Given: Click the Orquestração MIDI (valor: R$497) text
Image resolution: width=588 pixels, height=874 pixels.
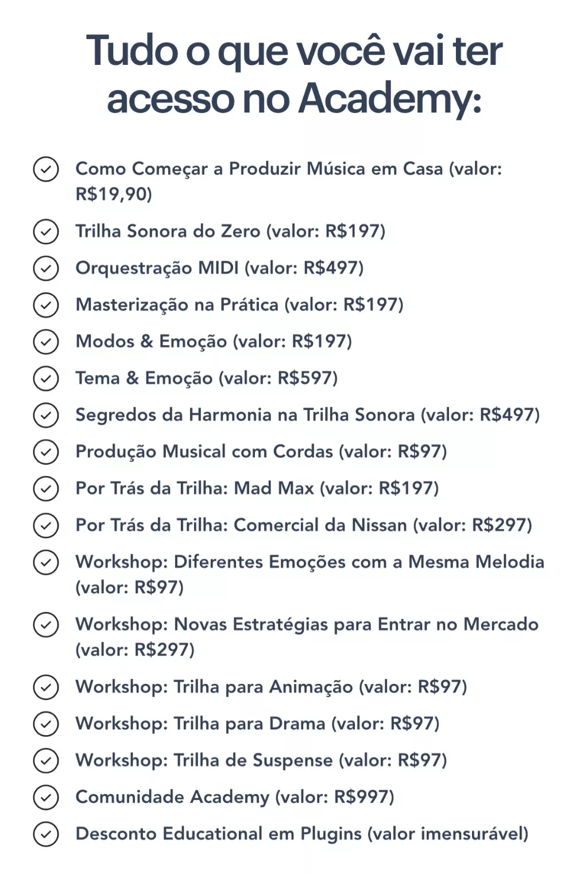Looking at the screenshot, I should click(220, 268).
